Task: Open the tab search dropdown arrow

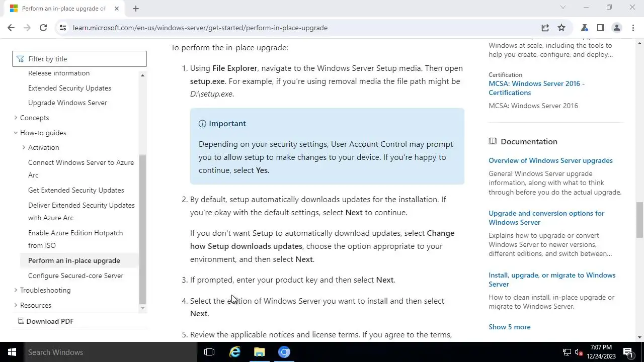Action: pyautogui.click(x=563, y=8)
